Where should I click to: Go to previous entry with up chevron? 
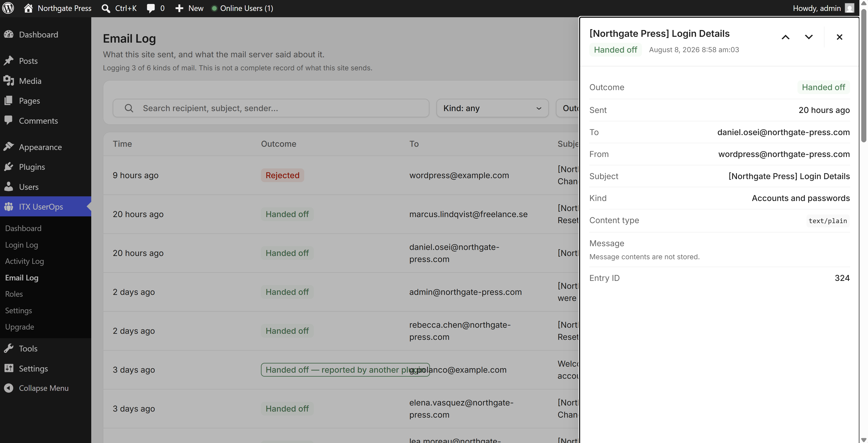[x=785, y=37]
